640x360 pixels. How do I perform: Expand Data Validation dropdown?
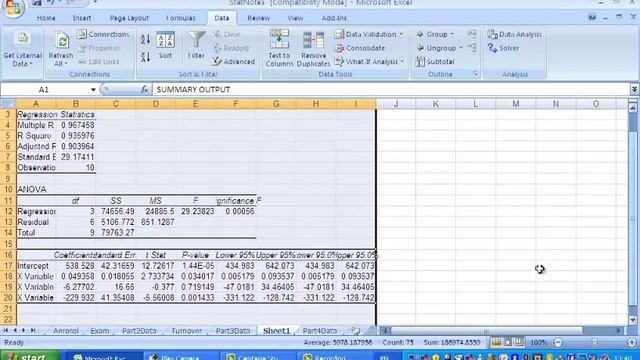point(401,34)
